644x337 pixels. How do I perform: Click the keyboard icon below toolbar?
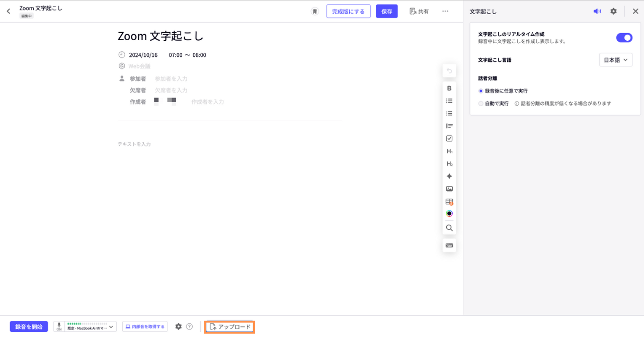tap(449, 245)
